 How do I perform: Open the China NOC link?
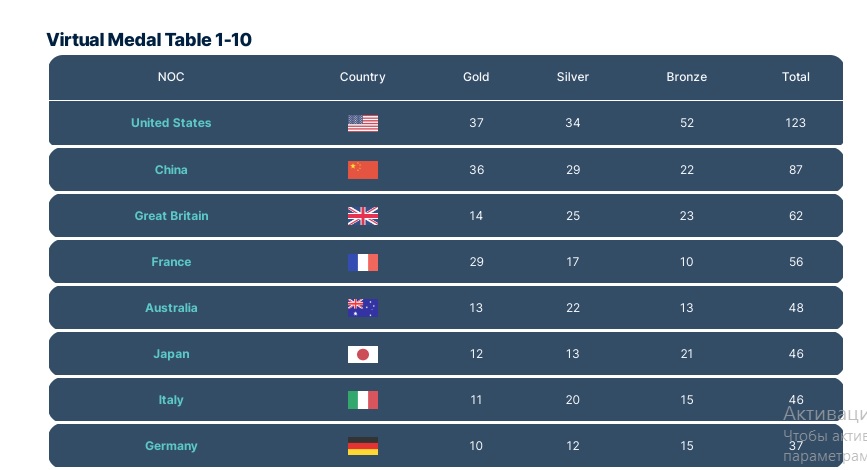171,170
